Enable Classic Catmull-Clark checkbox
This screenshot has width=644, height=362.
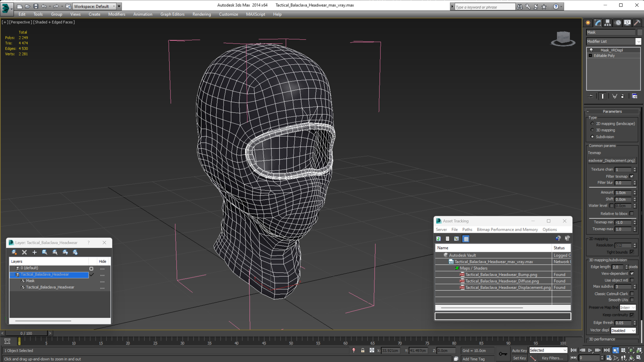632,294
